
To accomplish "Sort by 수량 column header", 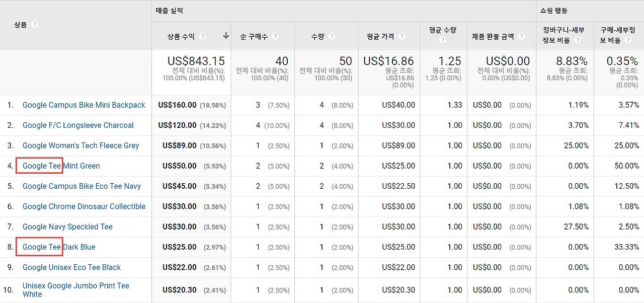I will coord(317,36).
